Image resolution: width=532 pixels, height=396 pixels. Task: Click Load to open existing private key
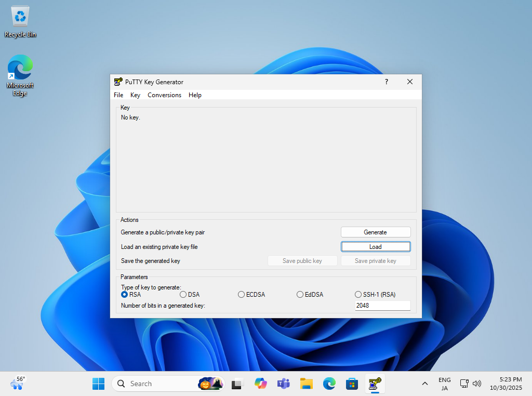pyautogui.click(x=375, y=247)
